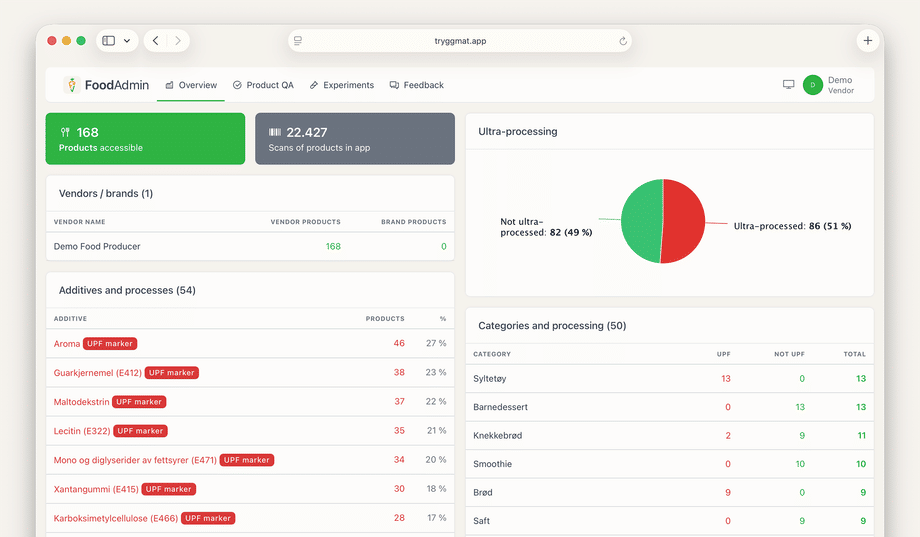Select the Syltetøy category row

tap(669, 379)
